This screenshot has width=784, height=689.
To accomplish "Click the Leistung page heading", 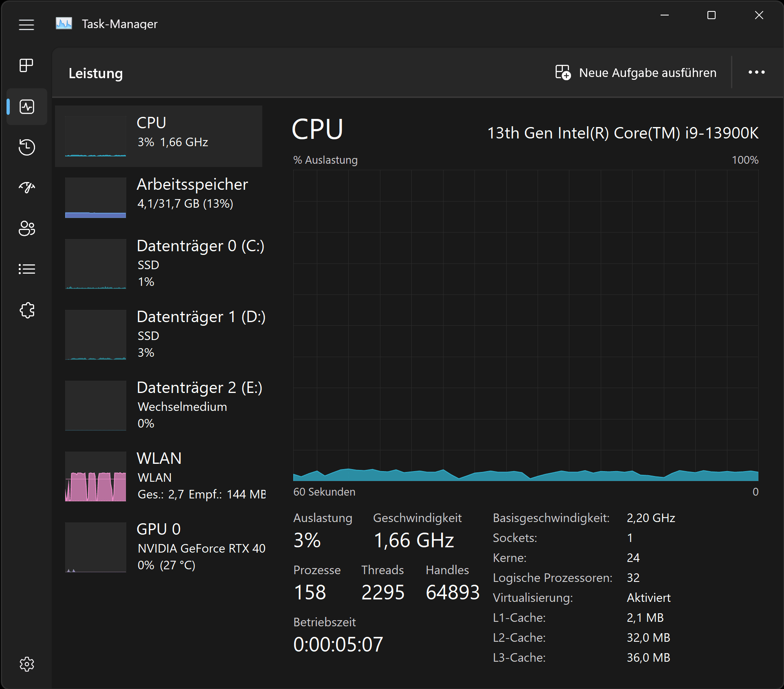I will coord(96,73).
